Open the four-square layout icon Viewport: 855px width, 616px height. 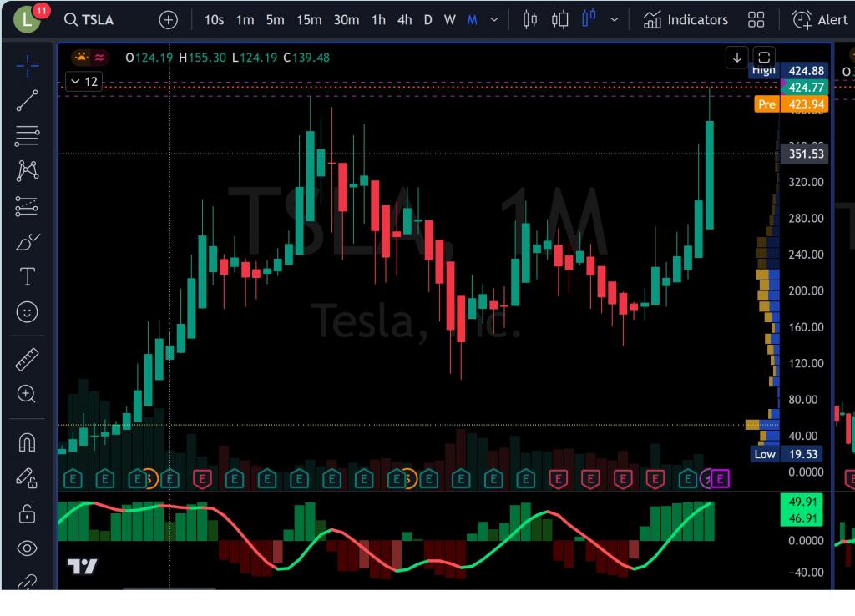[x=756, y=20]
